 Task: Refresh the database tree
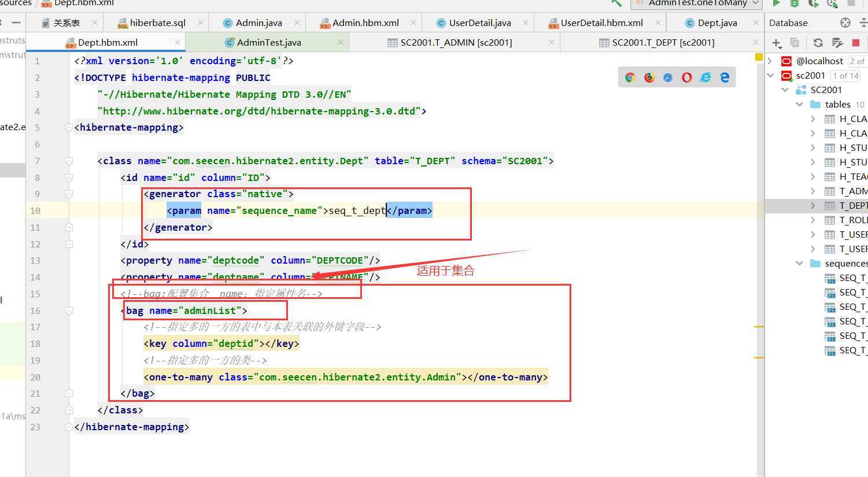[818, 43]
